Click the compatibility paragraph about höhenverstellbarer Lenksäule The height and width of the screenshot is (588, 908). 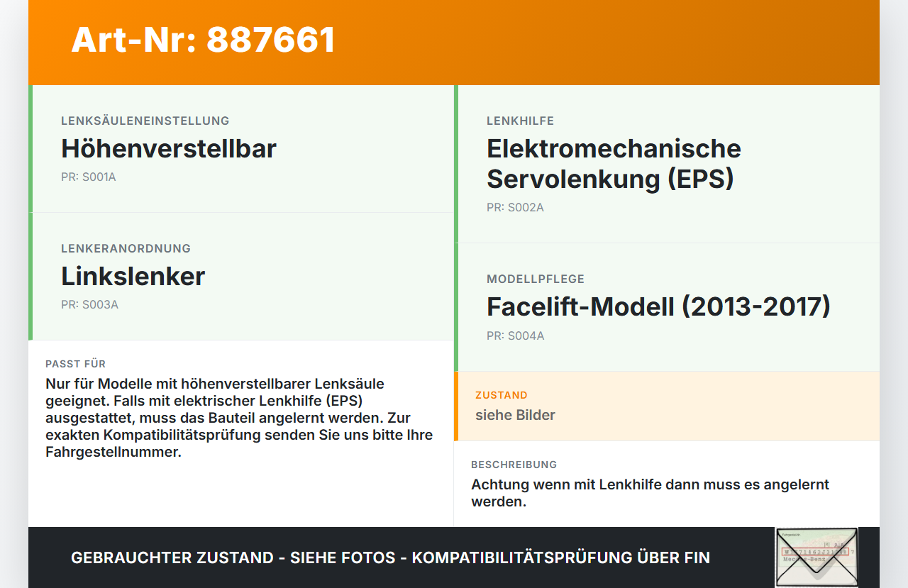point(239,418)
